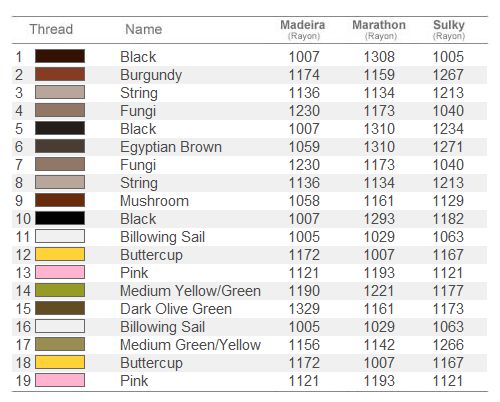This screenshot has width=500, height=402.
Task: Click the Burgundy color swatch in row 2
Action: click(60, 74)
